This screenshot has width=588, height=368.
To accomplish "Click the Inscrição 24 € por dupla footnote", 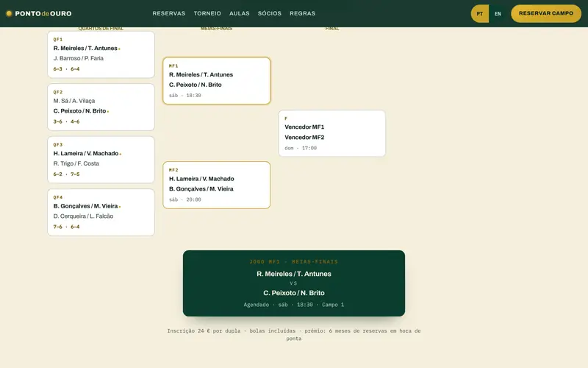I will point(293,335).
